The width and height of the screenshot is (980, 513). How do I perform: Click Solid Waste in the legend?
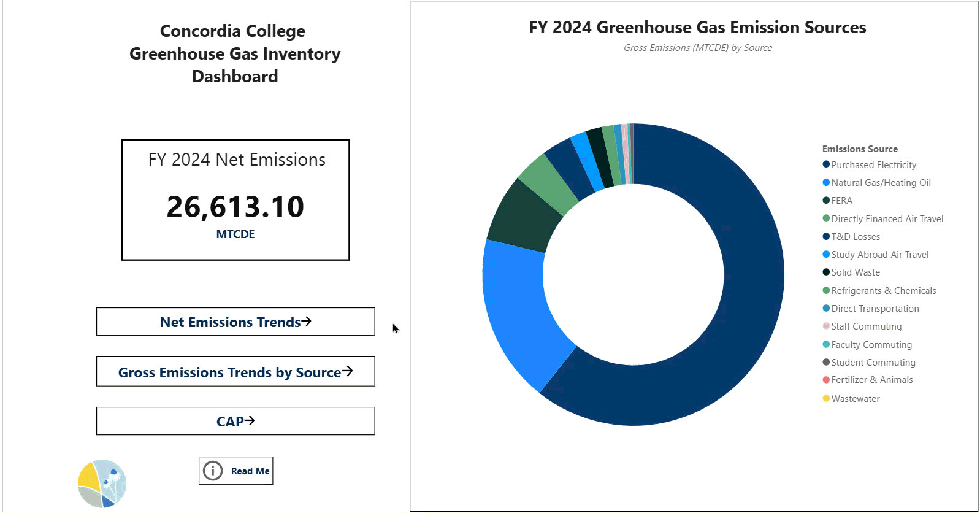[855, 272]
